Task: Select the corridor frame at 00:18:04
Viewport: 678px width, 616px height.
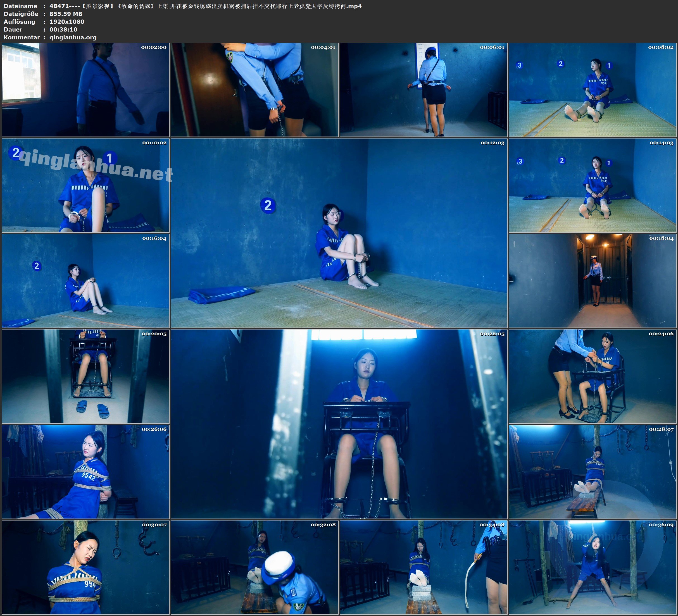Action: click(x=592, y=281)
